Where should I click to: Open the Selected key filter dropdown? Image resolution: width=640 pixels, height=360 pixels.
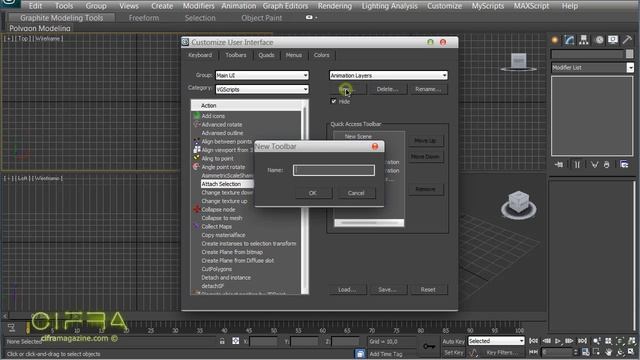click(496, 341)
